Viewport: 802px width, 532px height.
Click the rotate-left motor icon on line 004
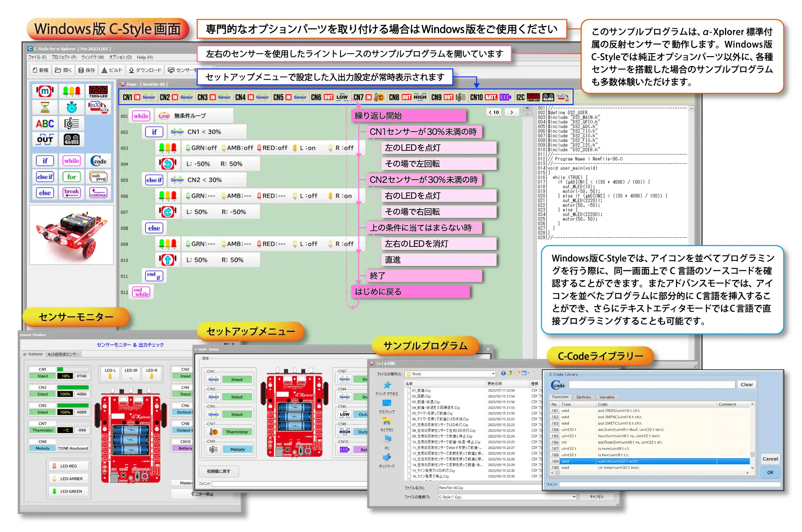coord(167,164)
